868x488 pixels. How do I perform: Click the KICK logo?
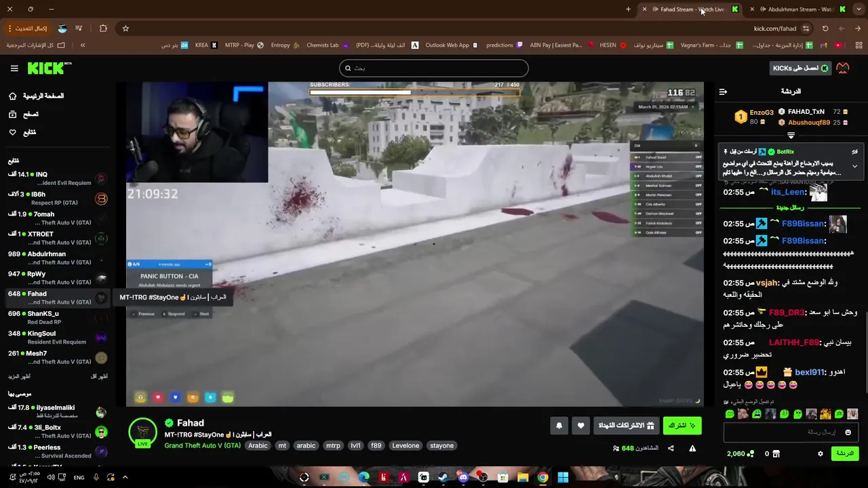click(x=49, y=68)
